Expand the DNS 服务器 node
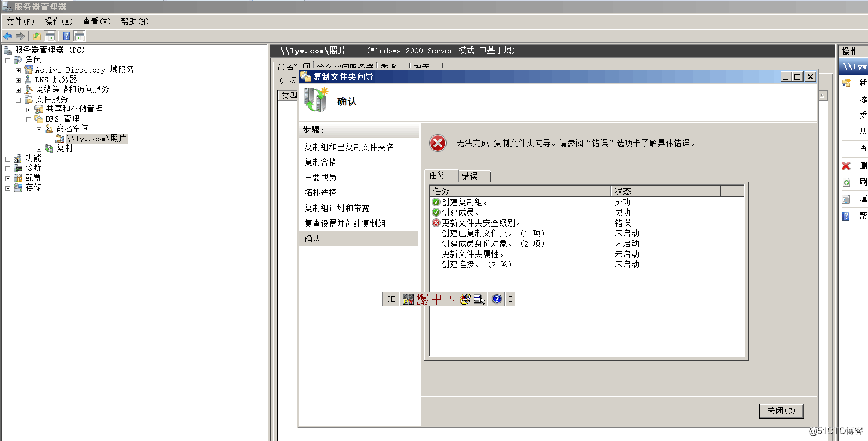This screenshot has width=868, height=441. pos(18,80)
